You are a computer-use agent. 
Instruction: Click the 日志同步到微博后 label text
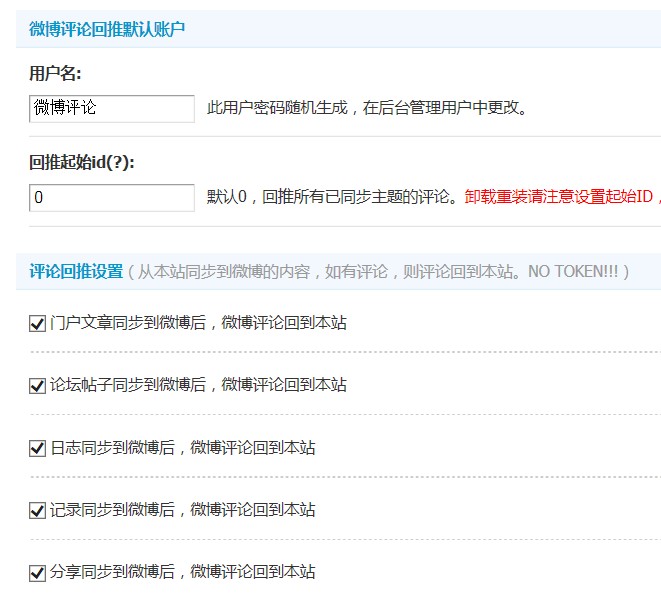[x=182, y=447]
